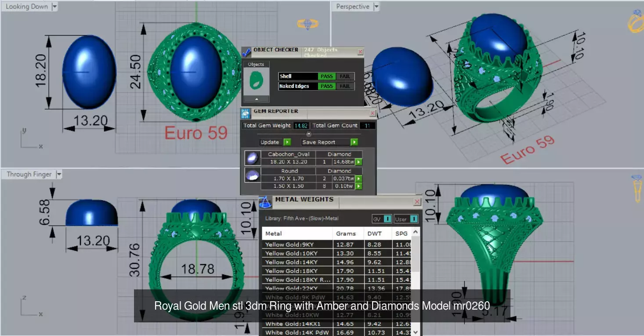The width and height of the screenshot is (644, 336).
Task: Click the Total Gem Count value 11
Action: [367, 126]
